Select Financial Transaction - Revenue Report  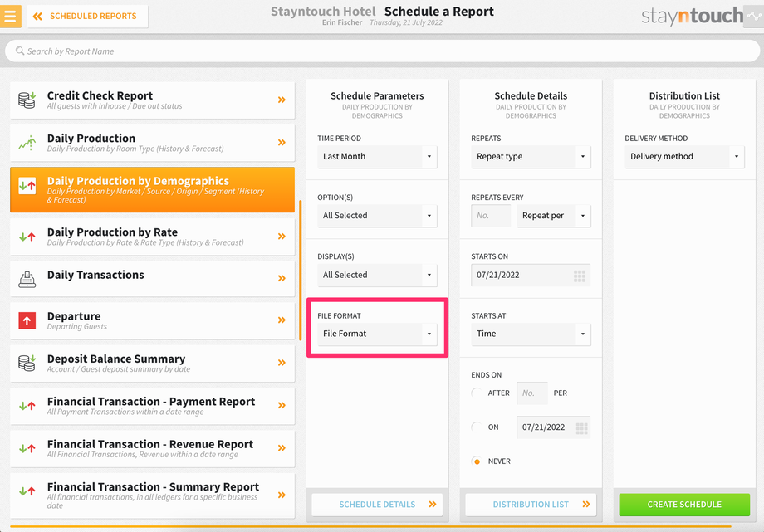click(152, 448)
